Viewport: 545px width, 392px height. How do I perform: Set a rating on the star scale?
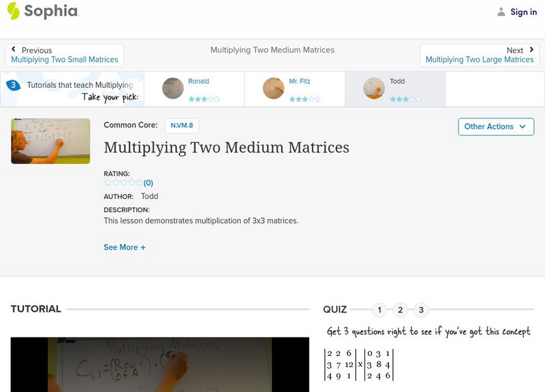pyautogui.click(x=123, y=182)
